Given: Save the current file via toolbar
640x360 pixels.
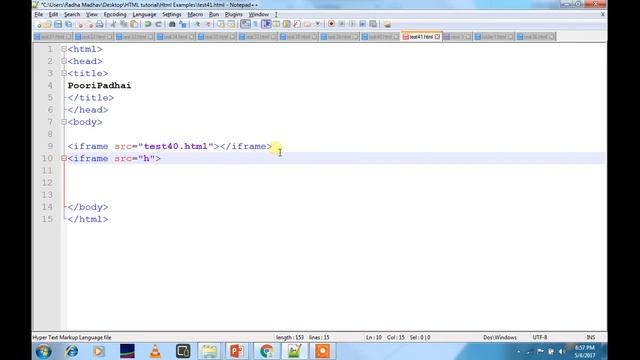Looking at the screenshot, I should (x=58, y=24).
